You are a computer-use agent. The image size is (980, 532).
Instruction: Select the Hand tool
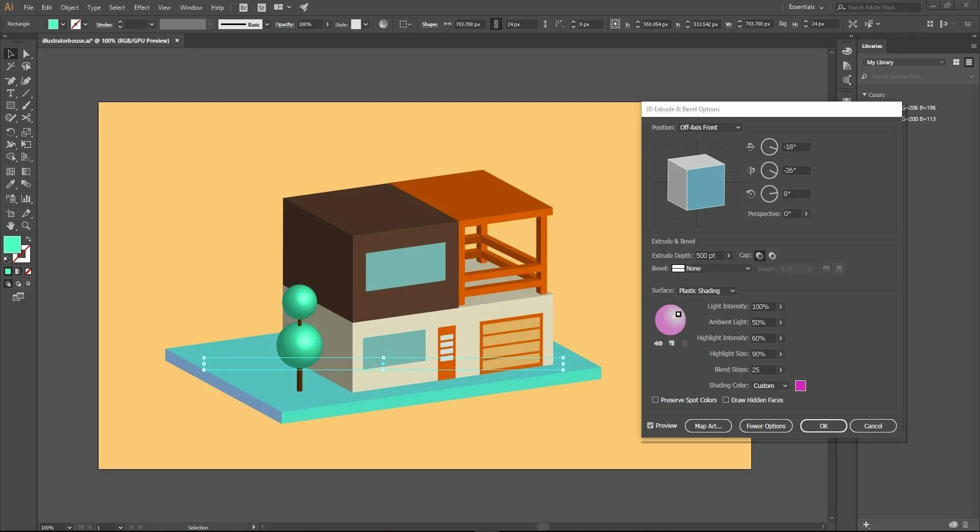[10, 226]
